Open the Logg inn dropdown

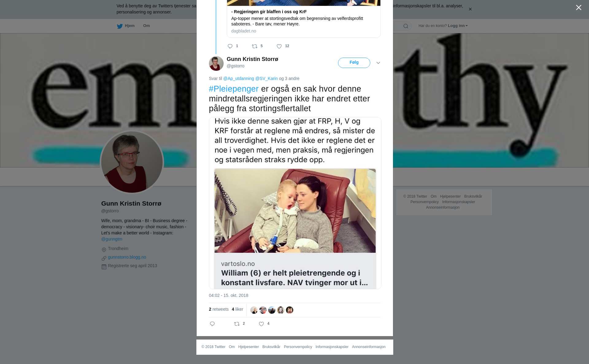pyautogui.click(x=458, y=26)
